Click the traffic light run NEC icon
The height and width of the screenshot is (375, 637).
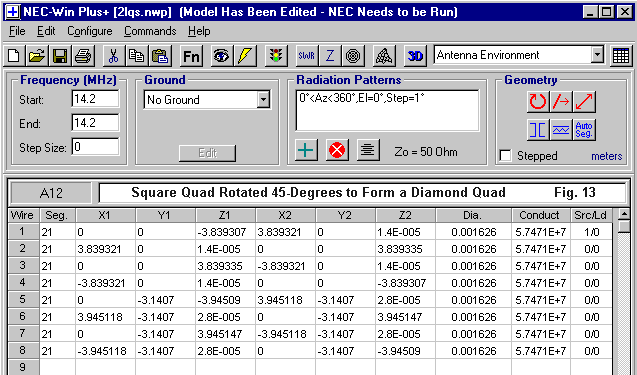point(276,56)
